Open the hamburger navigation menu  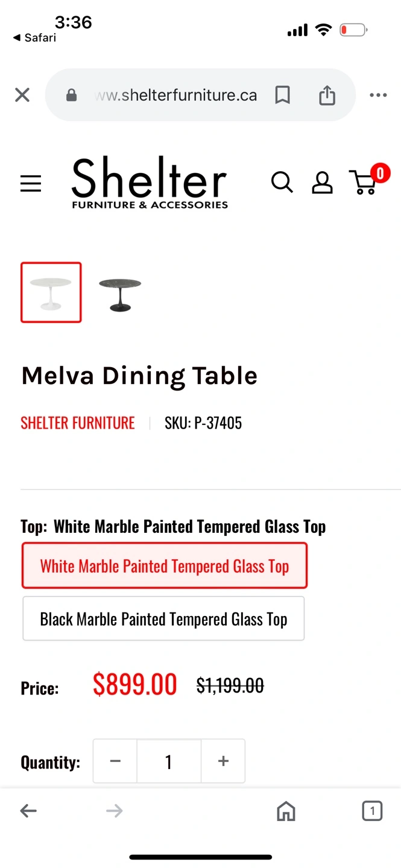[31, 183]
